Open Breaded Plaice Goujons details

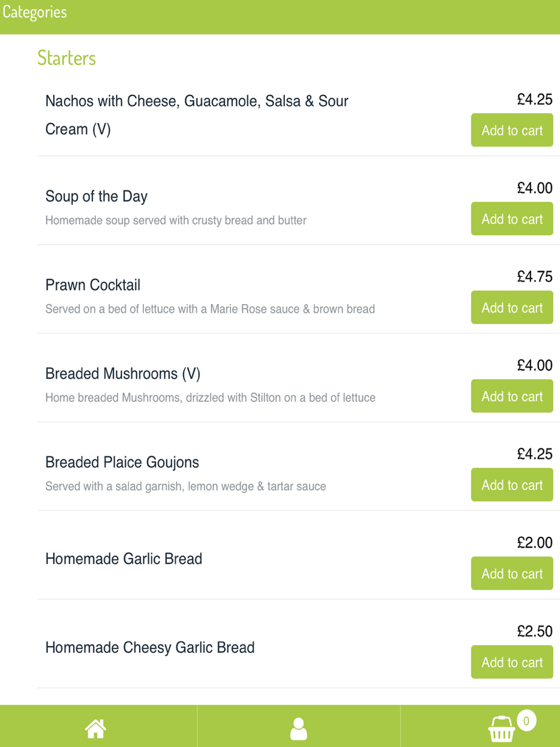point(122,463)
